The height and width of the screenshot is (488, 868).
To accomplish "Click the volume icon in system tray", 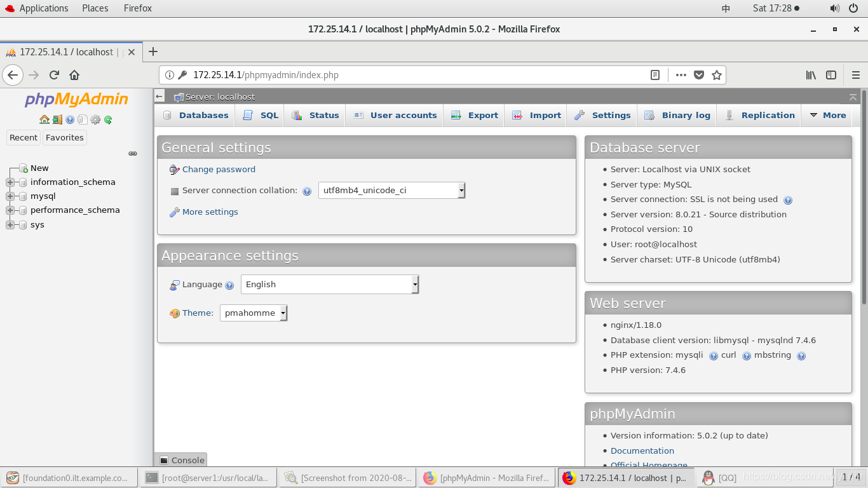I will pos(835,8).
